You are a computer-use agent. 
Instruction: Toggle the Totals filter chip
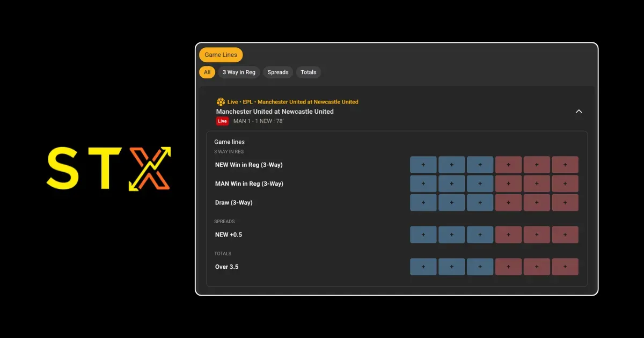309,72
